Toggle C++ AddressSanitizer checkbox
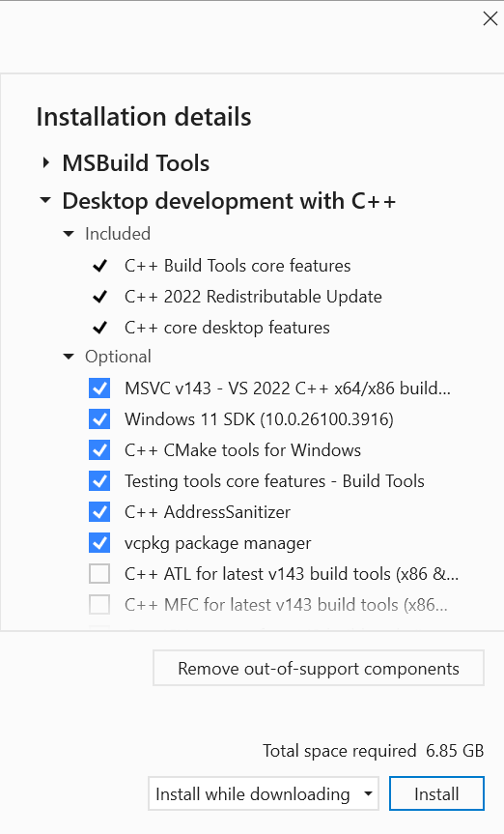Screen dimensions: 504x834 click(x=99, y=511)
